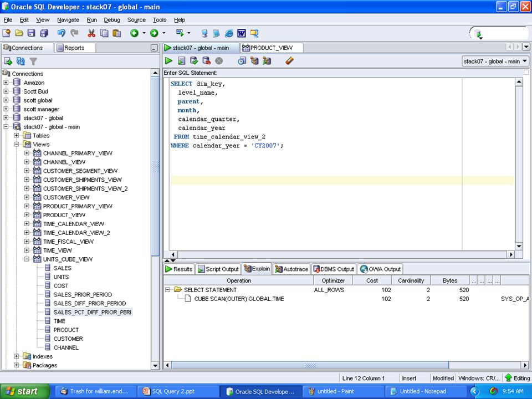Screen dimensions: 532x399
Task: Click the SQL History icon
Action: 242,61
